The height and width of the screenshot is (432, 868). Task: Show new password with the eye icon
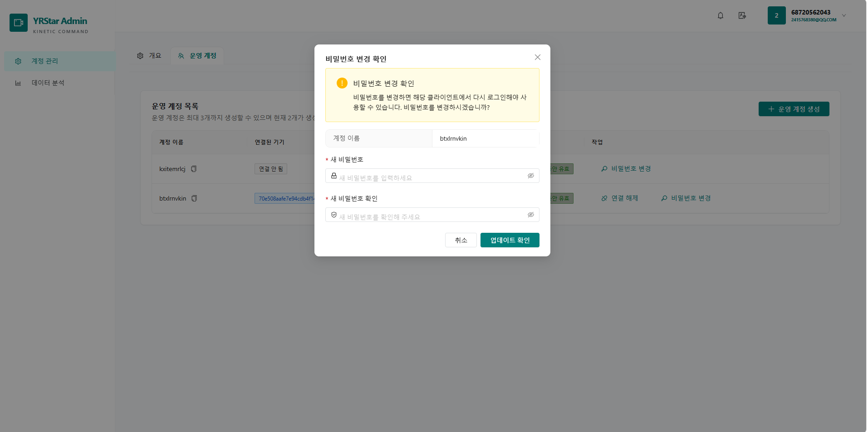[x=530, y=176]
